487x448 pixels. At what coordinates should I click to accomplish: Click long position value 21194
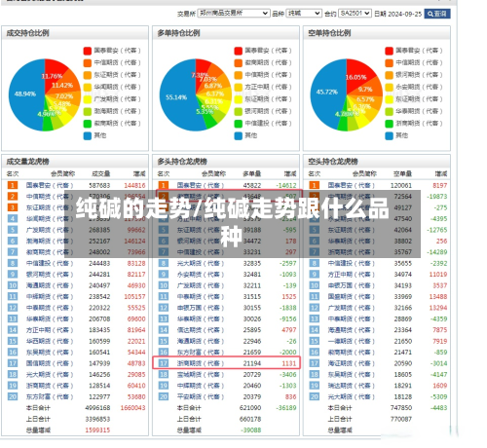(x=252, y=363)
